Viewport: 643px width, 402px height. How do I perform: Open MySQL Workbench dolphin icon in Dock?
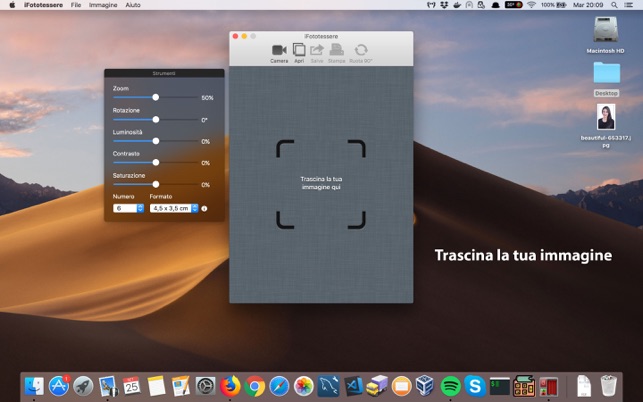[x=328, y=386]
